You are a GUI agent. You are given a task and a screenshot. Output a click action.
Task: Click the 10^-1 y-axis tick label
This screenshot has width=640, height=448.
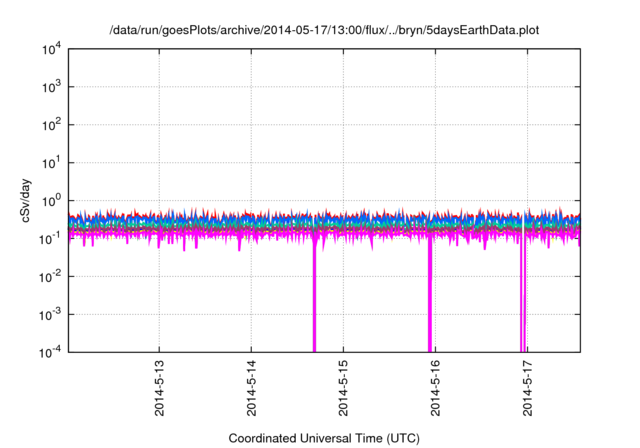50,239
